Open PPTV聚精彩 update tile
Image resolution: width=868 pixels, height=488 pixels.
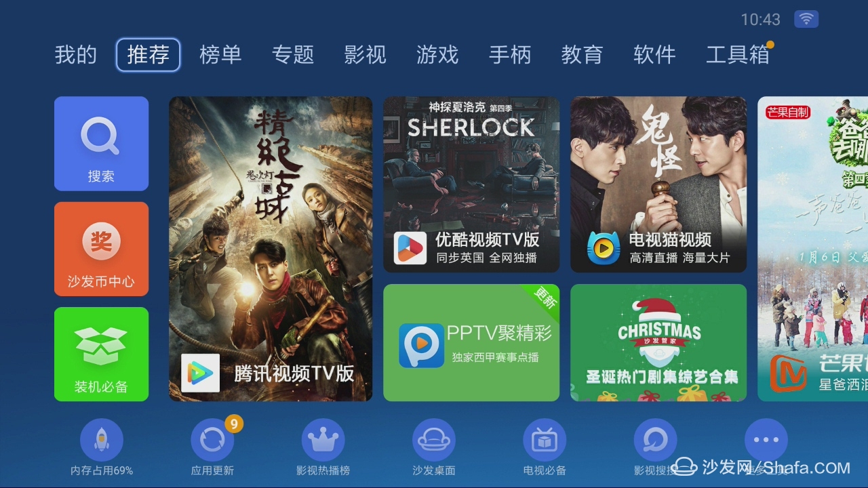(471, 343)
